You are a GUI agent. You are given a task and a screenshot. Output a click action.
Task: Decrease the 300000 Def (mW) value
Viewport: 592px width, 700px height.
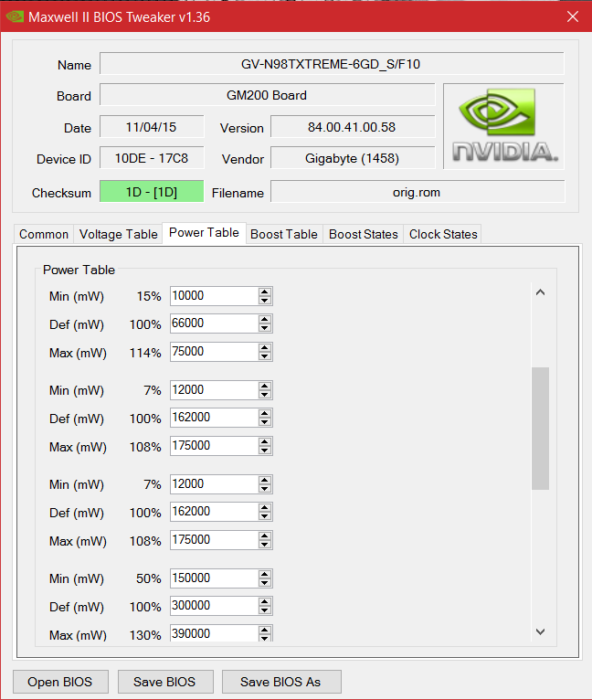265,610
